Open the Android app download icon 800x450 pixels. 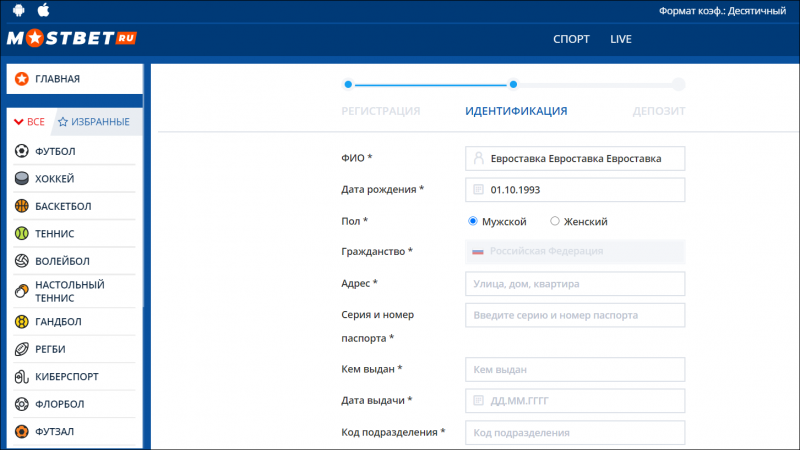(19, 10)
